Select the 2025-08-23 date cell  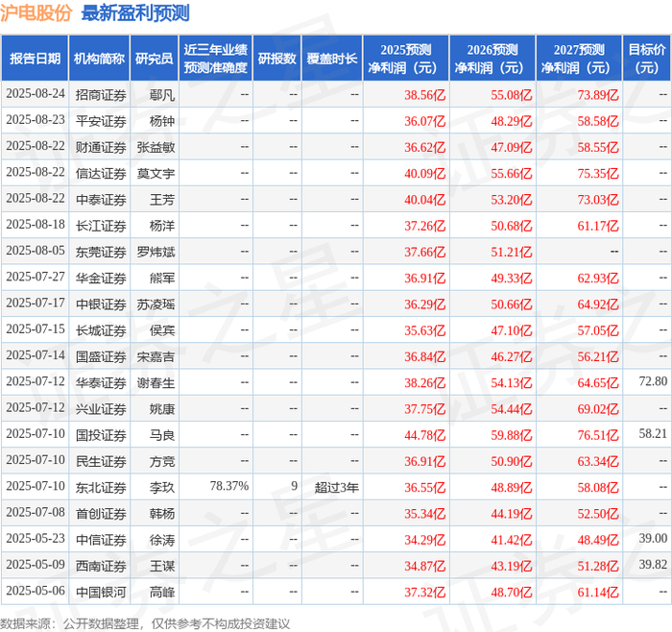[x=36, y=120]
